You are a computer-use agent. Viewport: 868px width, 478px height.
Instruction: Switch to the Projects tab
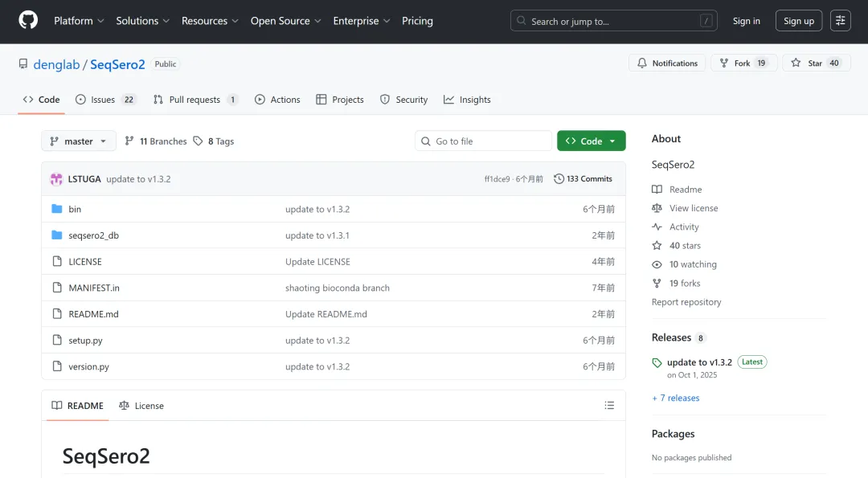(x=340, y=100)
